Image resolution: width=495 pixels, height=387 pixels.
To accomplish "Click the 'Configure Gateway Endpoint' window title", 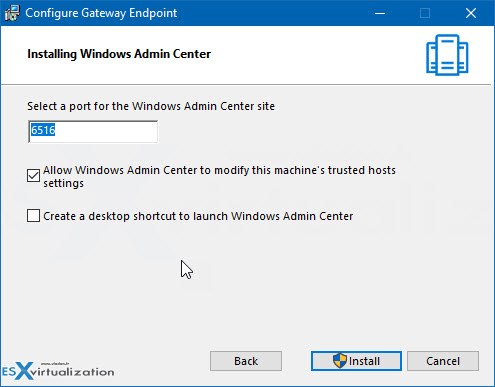I will coord(101,13).
